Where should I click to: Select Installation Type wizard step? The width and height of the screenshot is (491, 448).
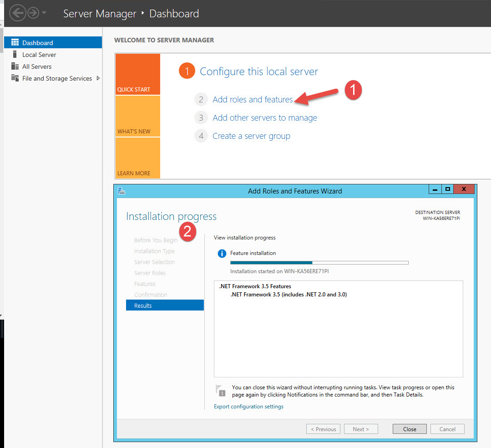coord(154,251)
